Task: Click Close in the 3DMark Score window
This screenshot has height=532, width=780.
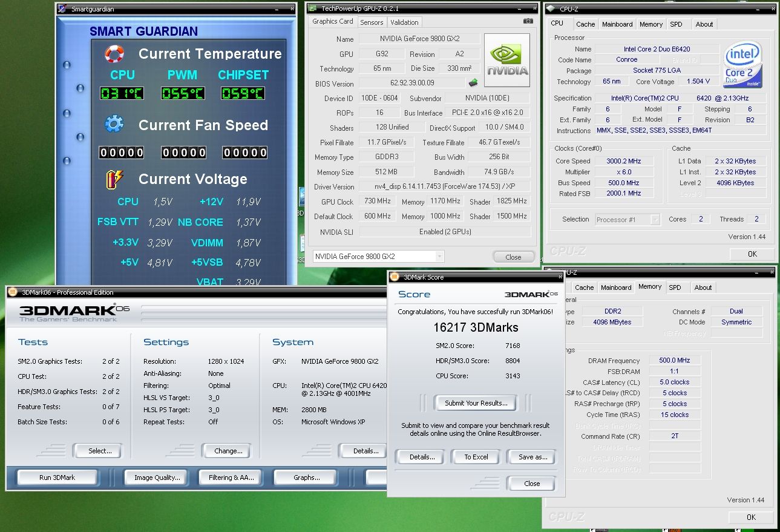Action: pos(532,484)
